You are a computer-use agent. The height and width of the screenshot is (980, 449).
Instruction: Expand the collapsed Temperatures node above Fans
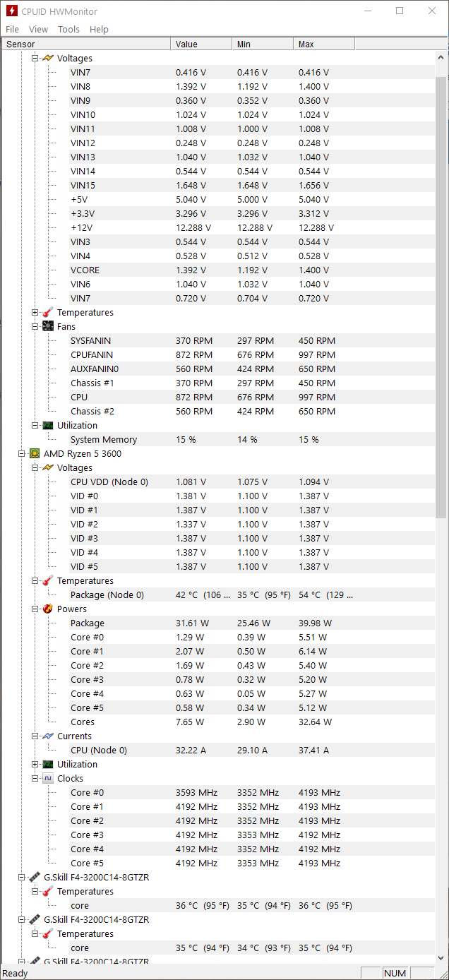[35, 312]
